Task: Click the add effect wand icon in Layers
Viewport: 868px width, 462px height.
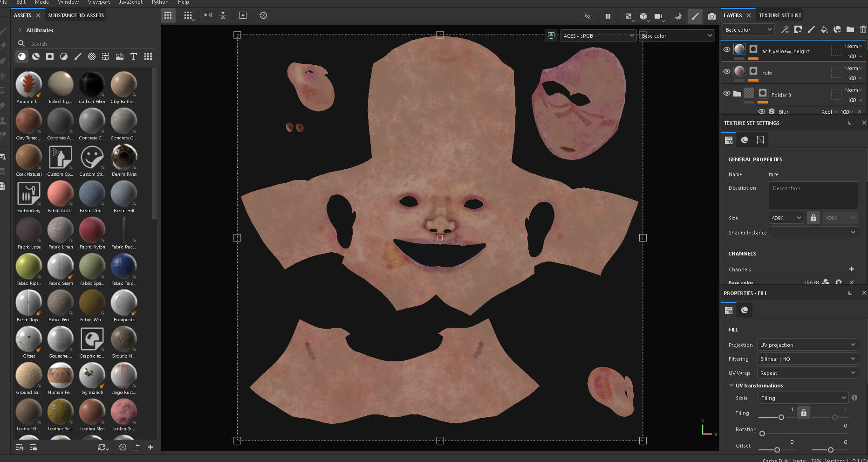Action: [785, 29]
